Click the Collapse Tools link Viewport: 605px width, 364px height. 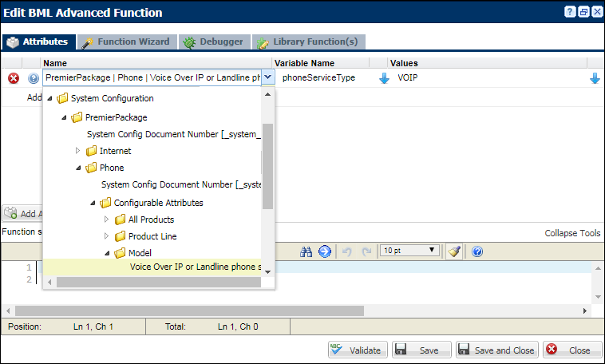(572, 233)
